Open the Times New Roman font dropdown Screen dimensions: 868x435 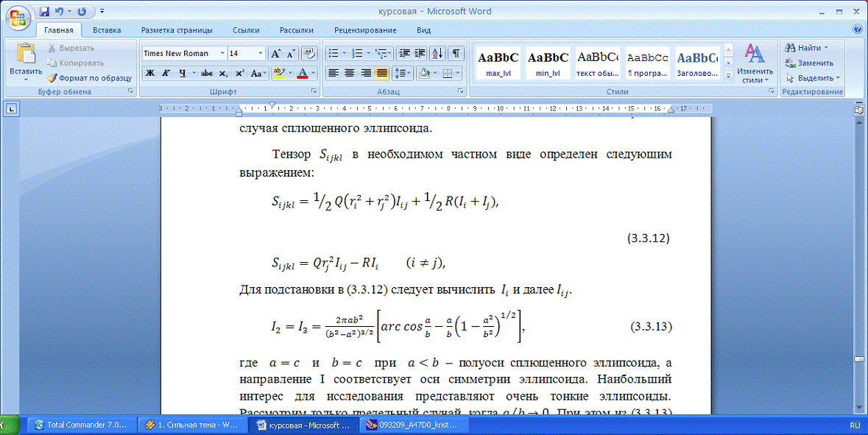tap(182, 54)
